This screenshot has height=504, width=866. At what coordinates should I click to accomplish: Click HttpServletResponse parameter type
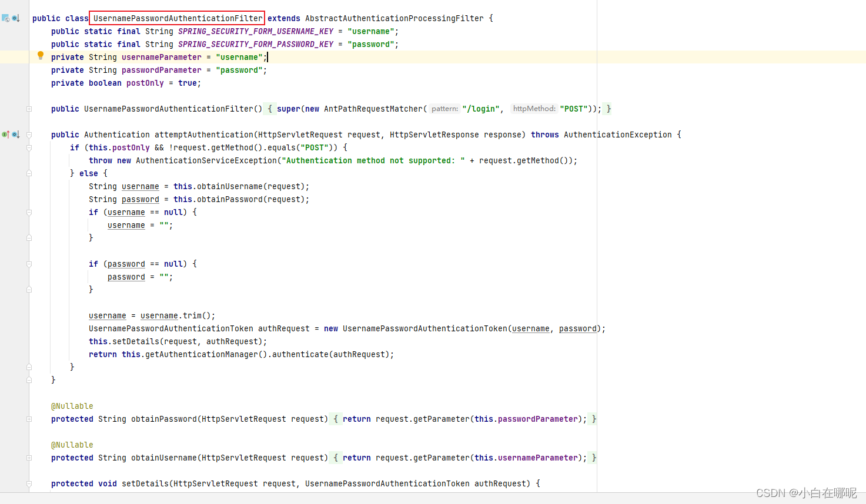coord(434,135)
